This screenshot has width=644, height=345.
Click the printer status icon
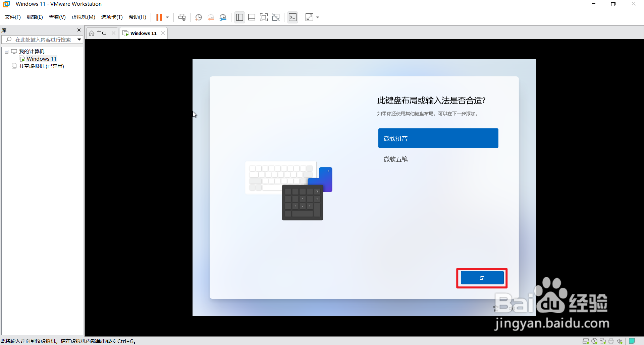coord(611,341)
